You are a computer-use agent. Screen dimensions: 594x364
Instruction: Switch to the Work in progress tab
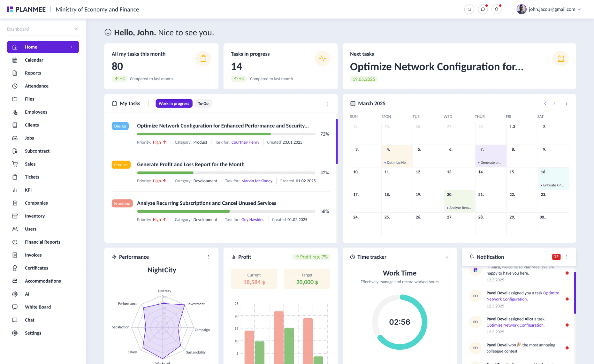click(x=174, y=103)
